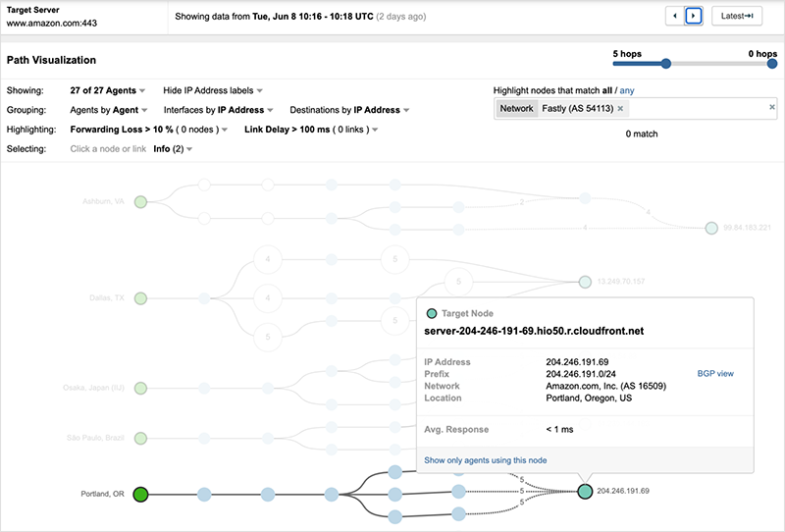Select the Dallas, TX agent node
785x532 pixels.
pyautogui.click(x=140, y=297)
